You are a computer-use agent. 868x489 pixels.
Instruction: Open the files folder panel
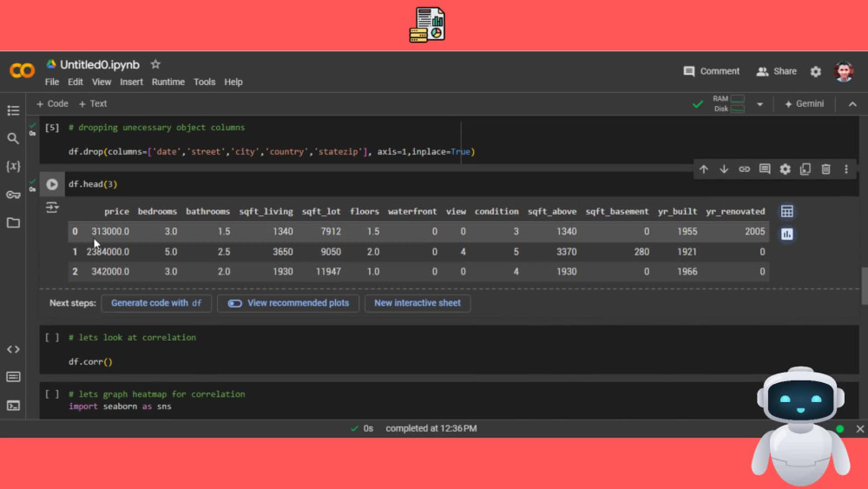click(13, 222)
